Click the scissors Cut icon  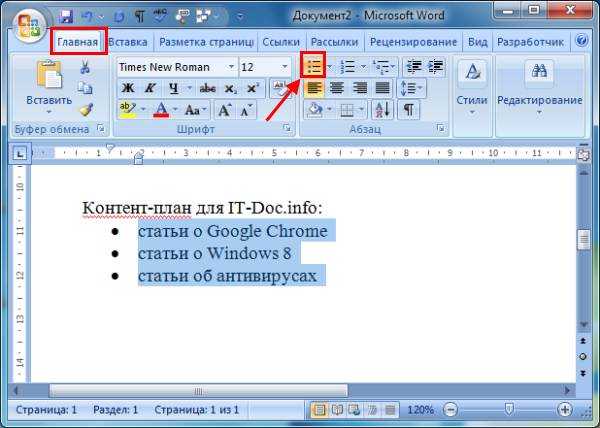(x=85, y=68)
